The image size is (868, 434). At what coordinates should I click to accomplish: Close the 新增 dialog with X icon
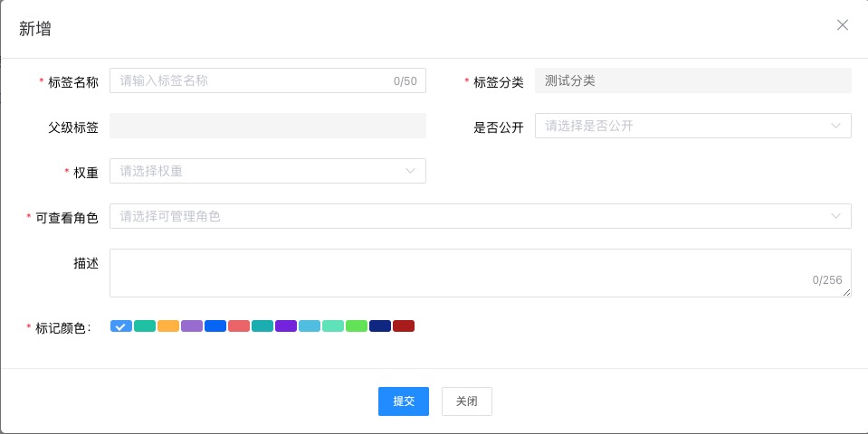point(842,25)
